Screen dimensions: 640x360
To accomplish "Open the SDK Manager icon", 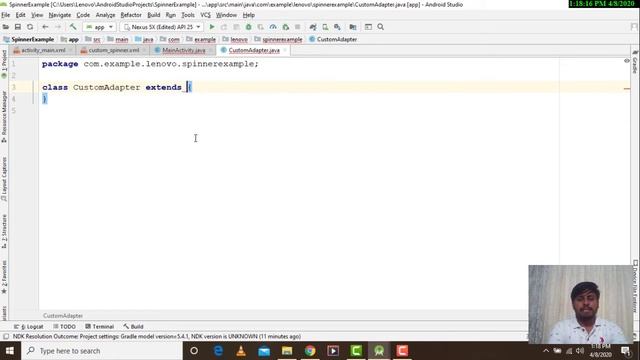I will (x=337, y=27).
